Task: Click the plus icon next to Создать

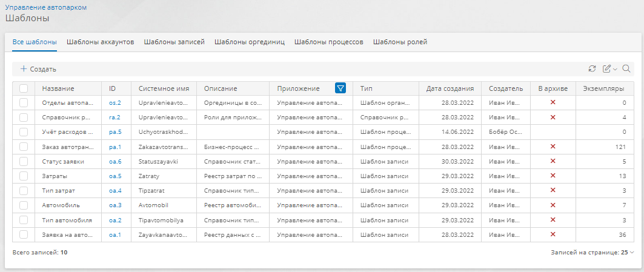Action: (24, 69)
